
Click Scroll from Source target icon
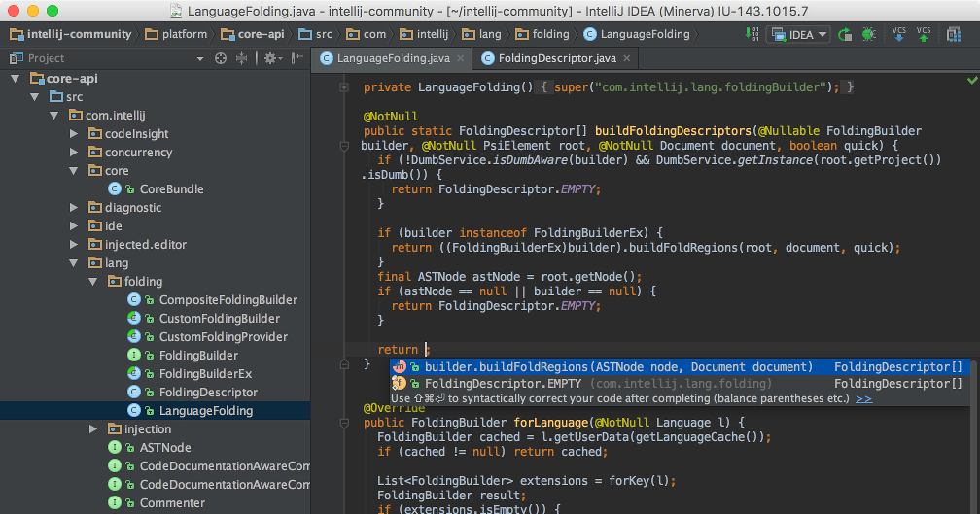pos(221,58)
